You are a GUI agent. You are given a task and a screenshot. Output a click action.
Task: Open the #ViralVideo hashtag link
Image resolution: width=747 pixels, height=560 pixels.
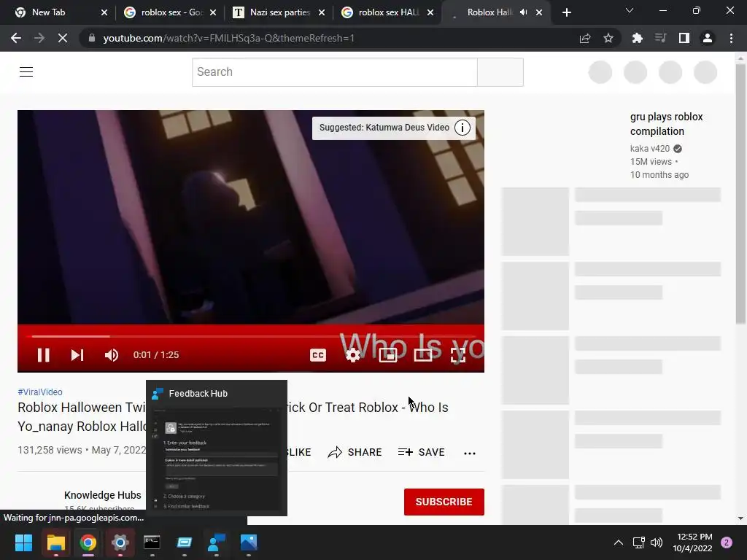click(x=40, y=392)
